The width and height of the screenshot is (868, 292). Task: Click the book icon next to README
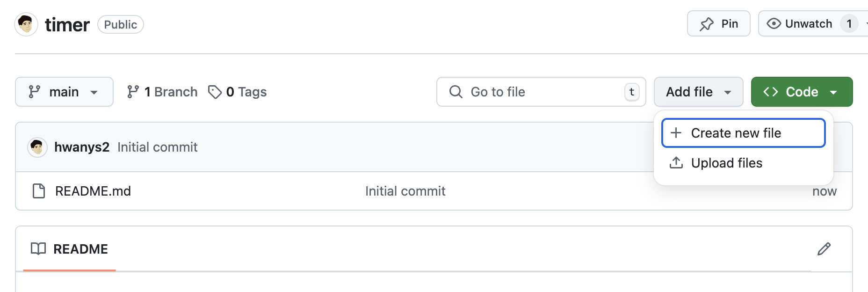pos(38,248)
